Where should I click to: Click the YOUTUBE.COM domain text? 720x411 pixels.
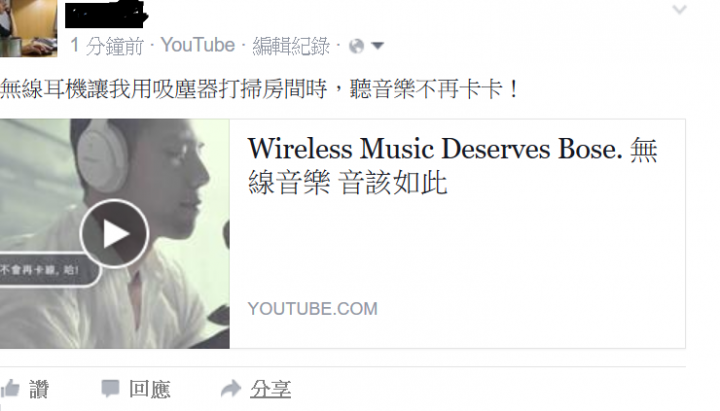pos(313,309)
